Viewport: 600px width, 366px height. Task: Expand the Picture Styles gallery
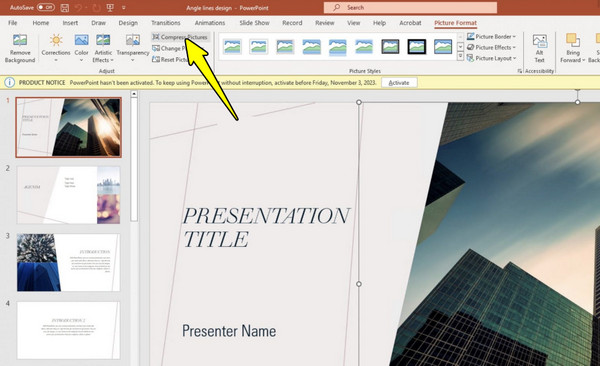coord(460,57)
